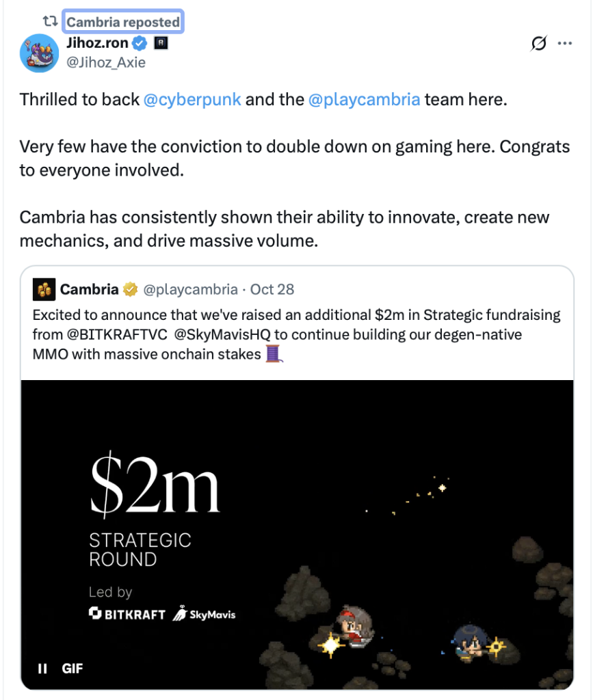Open the three-dot More menu

[x=564, y=44]
